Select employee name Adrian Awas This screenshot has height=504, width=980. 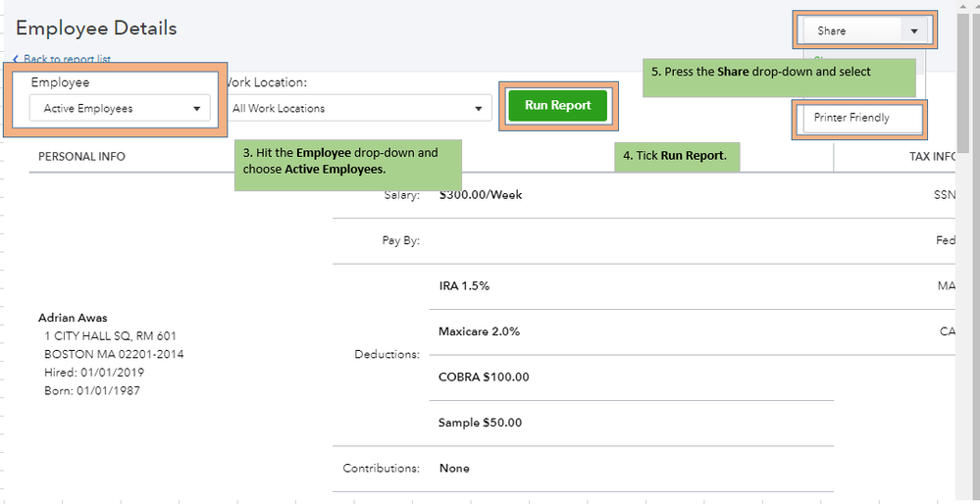[x=73, y=318]
